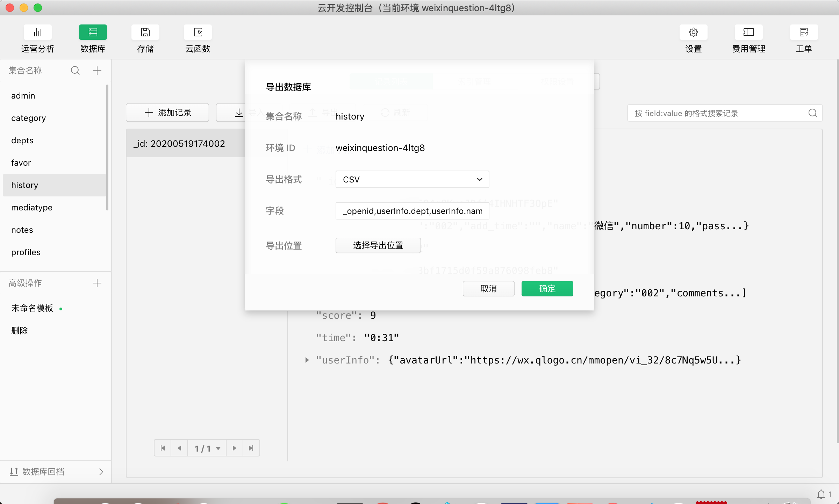The height and width of the screenshot is (504, 839).
Task: Click the 取消 cancel button
Action: [x=488, y=289]
